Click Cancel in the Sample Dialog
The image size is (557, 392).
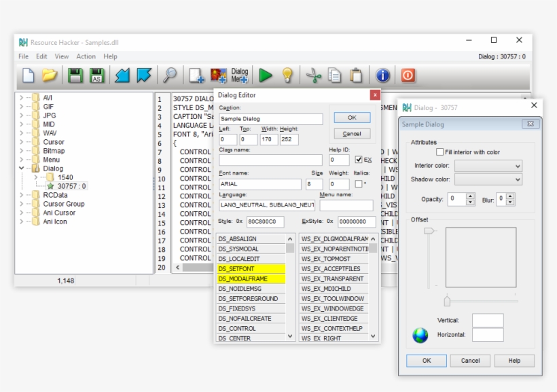[470, 360]
